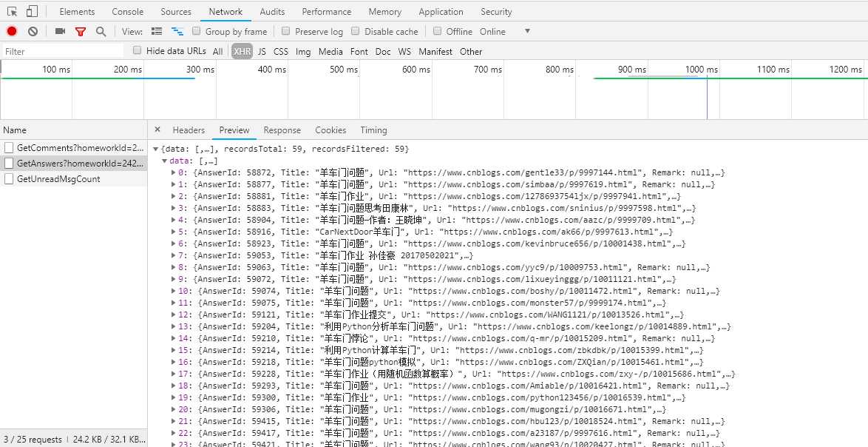Open the Audits tab
The height and width of the screenshot is (447, 868).
point(272,12)
